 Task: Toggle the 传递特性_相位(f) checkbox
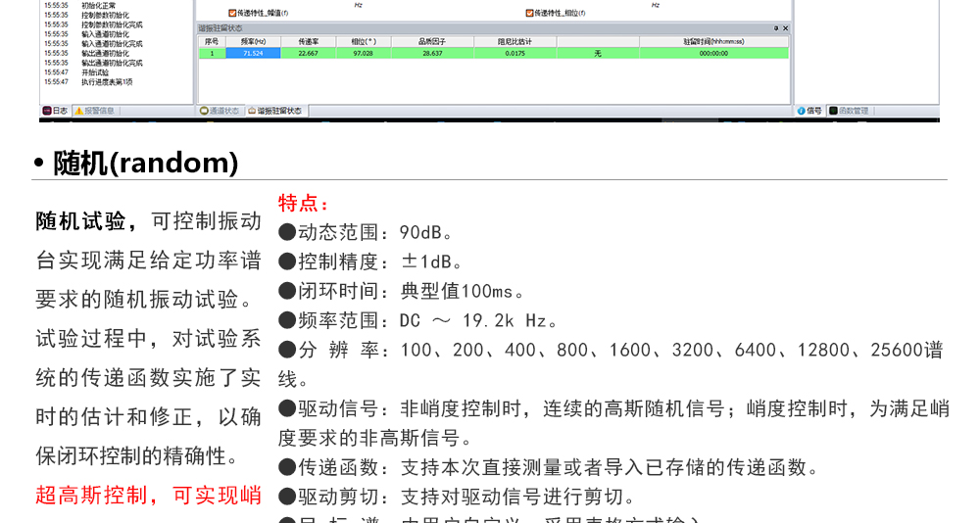[529, 13]
